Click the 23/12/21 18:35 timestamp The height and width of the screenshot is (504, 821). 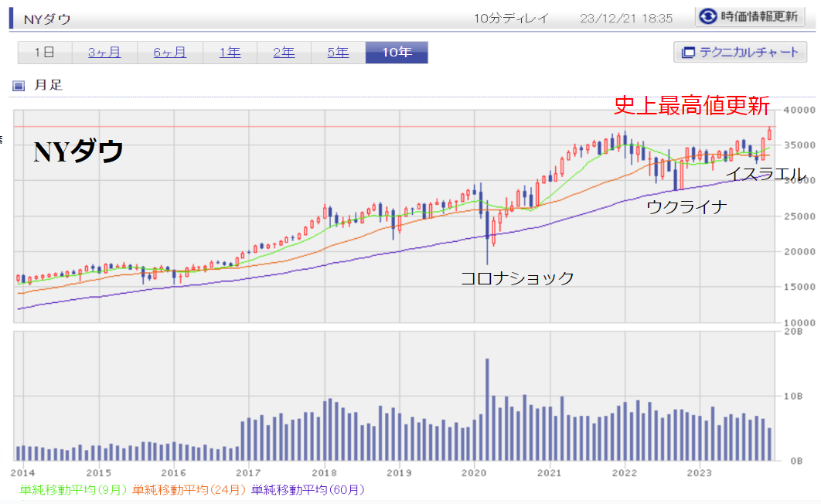(625, 19)
